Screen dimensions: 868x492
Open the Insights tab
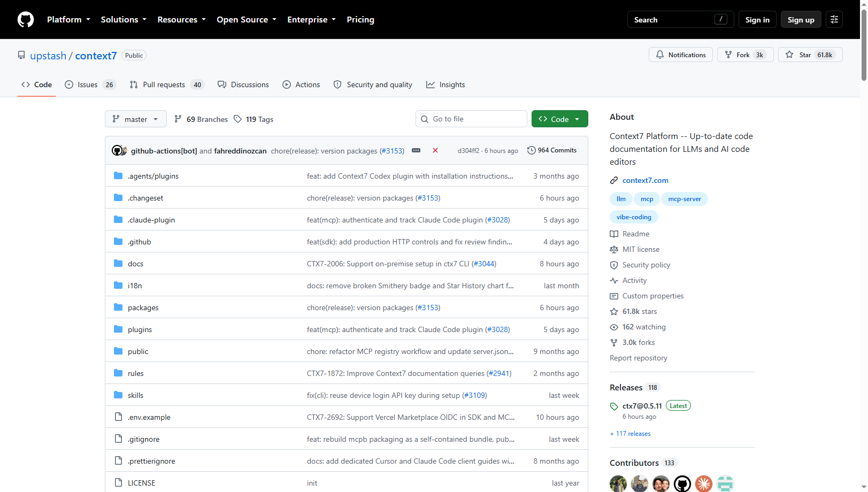pyautogui.click(x=445, y=84)
